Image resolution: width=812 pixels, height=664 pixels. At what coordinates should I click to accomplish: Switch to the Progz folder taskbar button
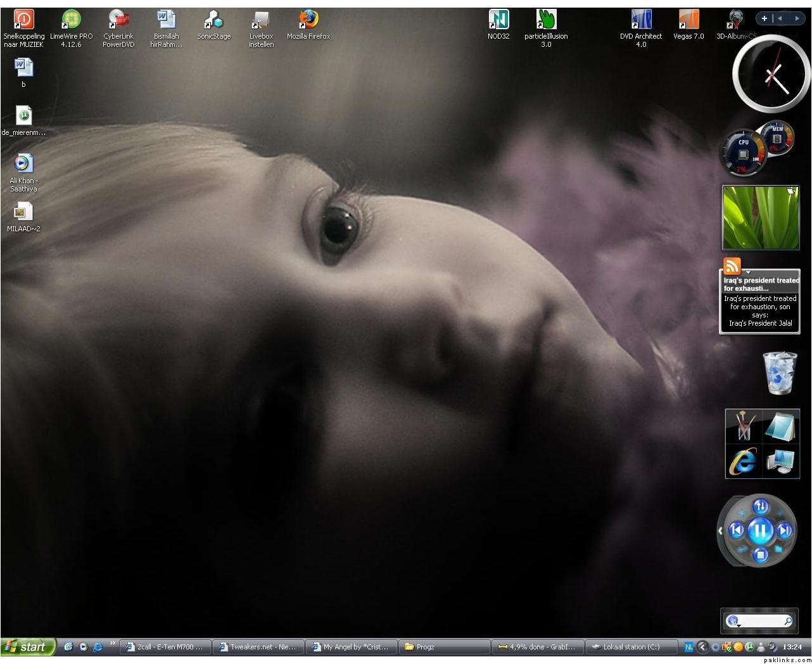point(443,647)
